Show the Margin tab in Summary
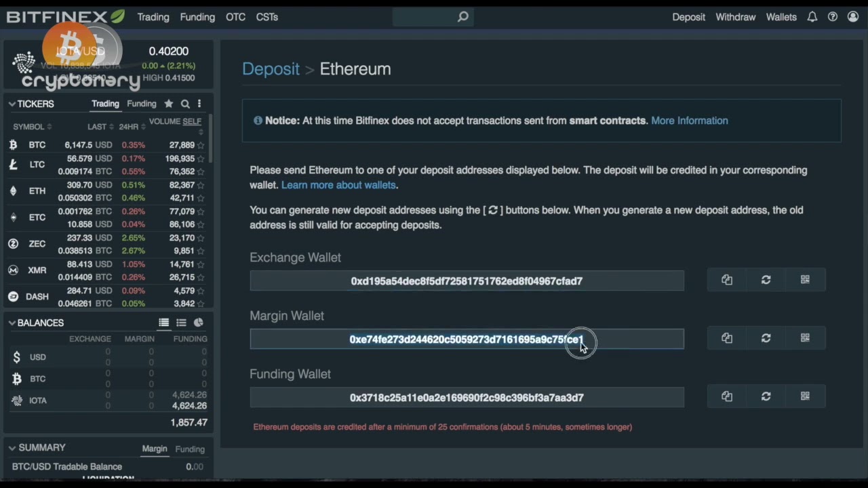868x488 pixels. (x=155, y=449)
